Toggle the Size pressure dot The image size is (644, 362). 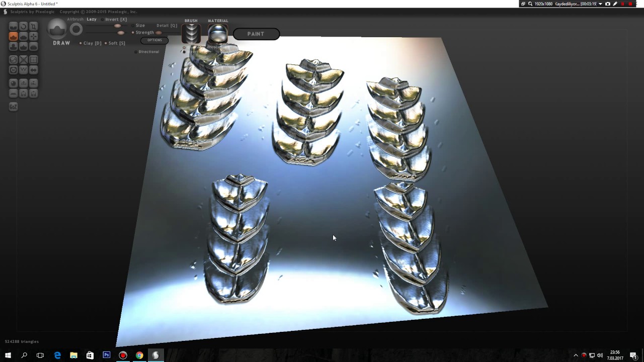pos(133,26)
